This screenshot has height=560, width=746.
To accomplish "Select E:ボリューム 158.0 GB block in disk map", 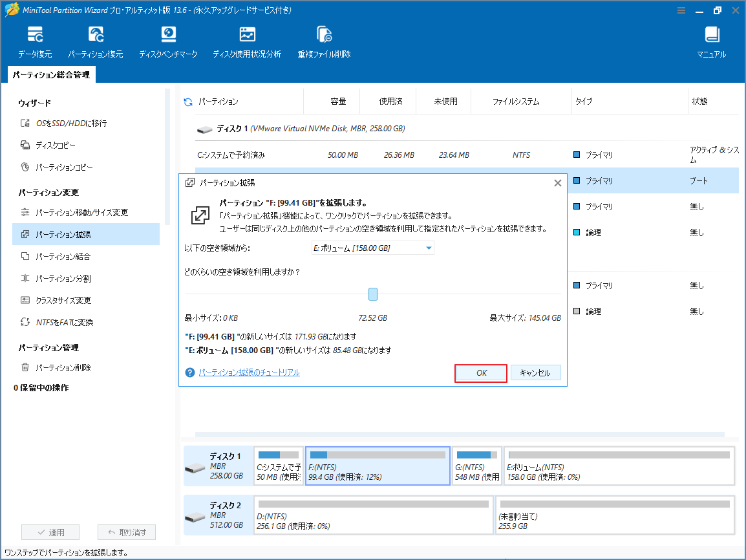I will point(619,466).
